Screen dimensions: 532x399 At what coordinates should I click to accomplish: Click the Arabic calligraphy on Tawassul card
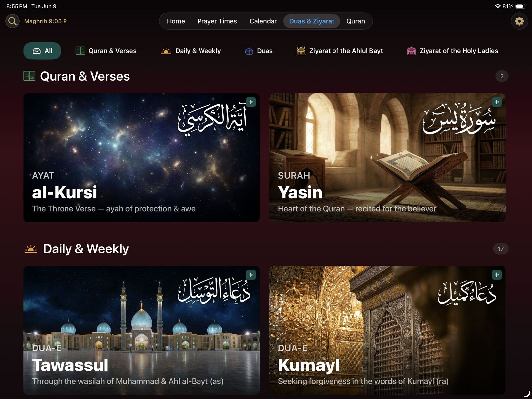click(214, 291)
